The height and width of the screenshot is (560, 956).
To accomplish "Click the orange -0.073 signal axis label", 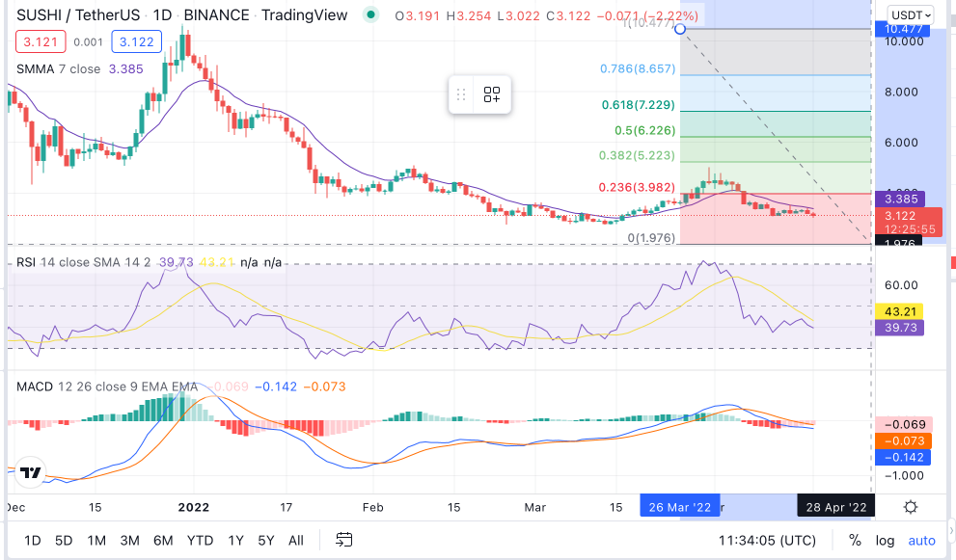I will [904, 440].
